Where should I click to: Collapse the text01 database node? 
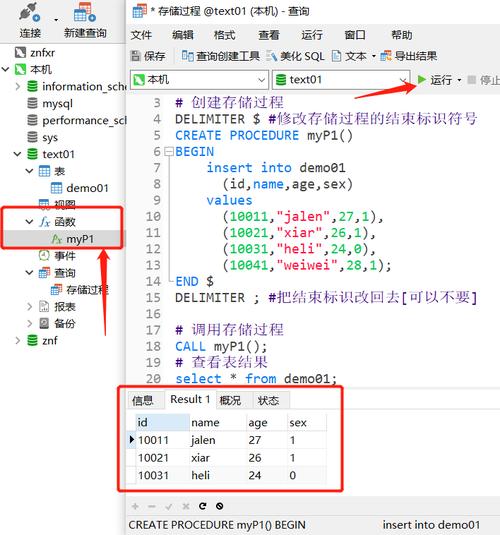coord(18,154)
